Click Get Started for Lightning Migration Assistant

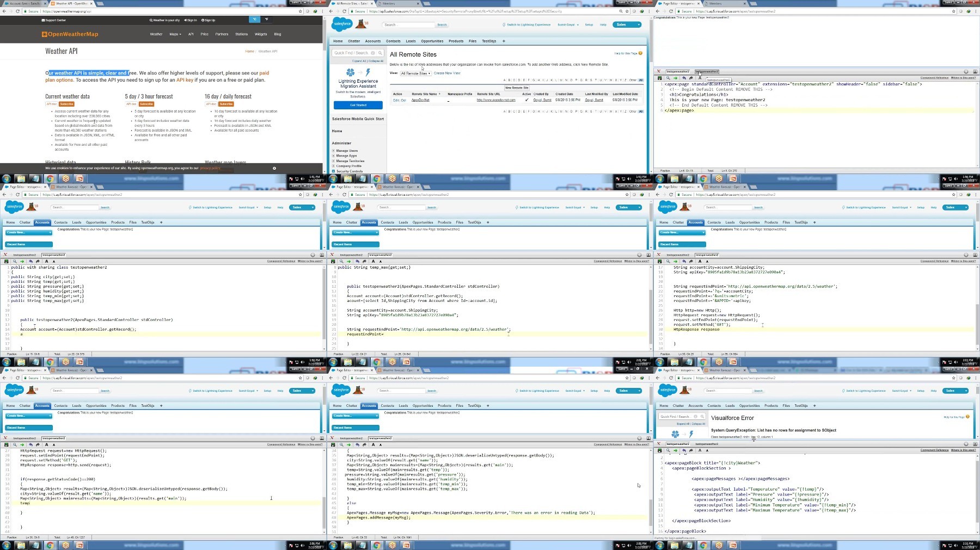(x=358, y=105)
